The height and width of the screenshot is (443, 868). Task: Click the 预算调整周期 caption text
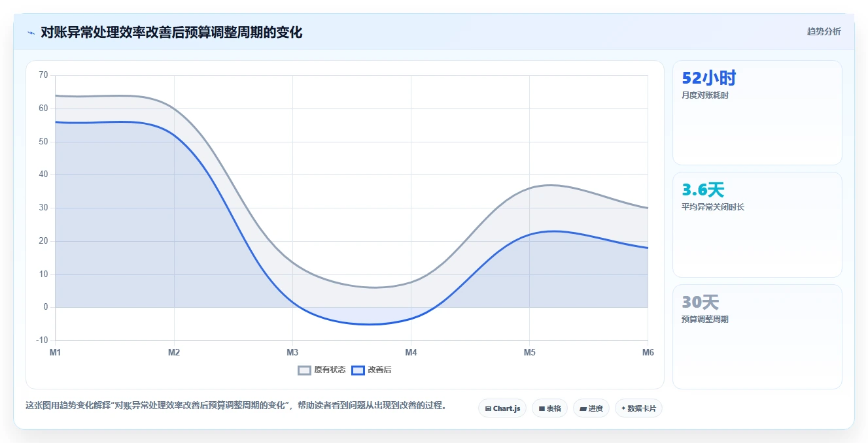coord(705,320)
